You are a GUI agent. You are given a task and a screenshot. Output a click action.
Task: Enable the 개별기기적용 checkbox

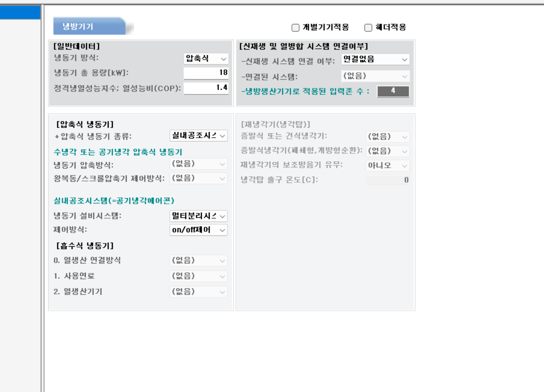pos(295,28)
